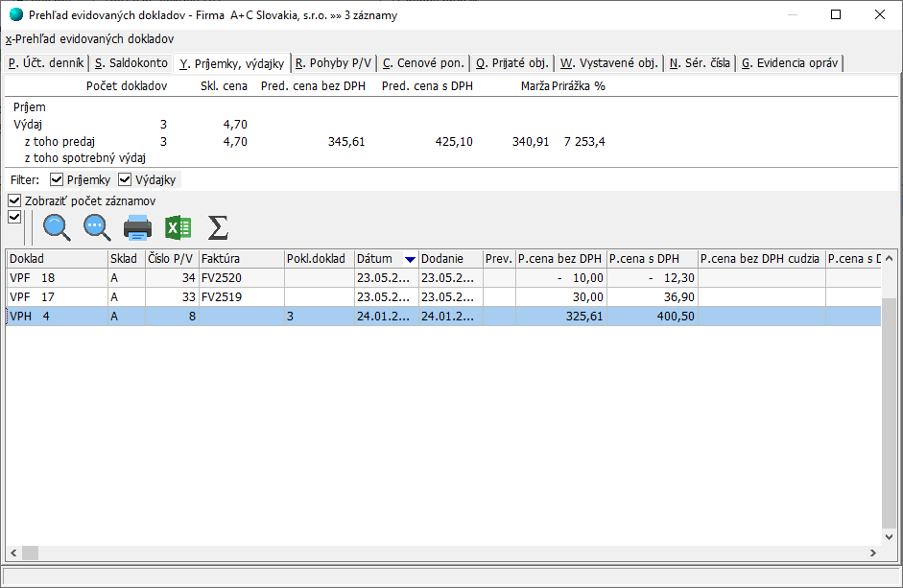903x588 pixels.
Task: Open advanced search magnifier with dots
Action: click(x=98, y=227)
